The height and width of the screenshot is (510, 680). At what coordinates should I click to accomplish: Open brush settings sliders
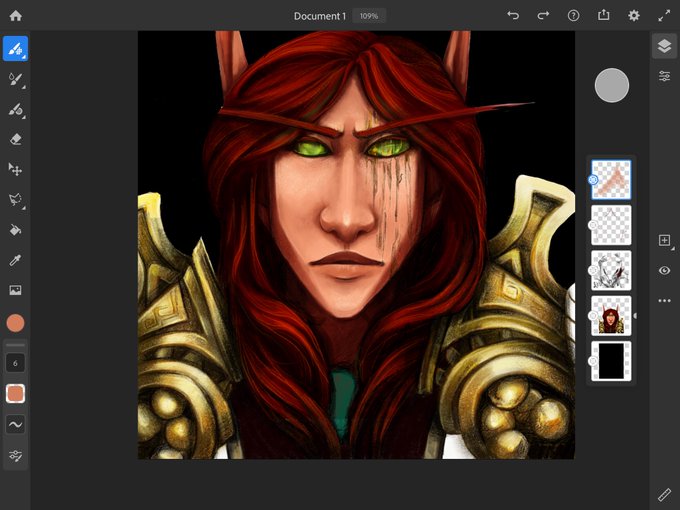coord(16,455)
